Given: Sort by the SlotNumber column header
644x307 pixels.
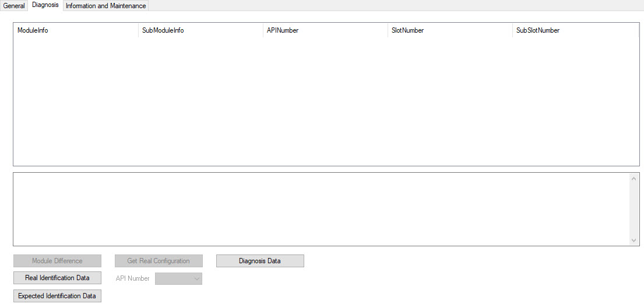Looking at the screenshot, I should click(449, 30).
